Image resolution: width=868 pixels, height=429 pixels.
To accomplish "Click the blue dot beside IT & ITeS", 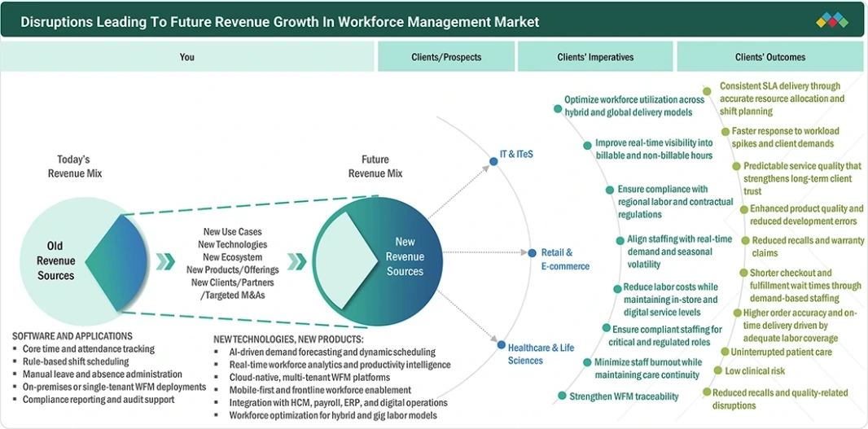I will pos(493,162).
